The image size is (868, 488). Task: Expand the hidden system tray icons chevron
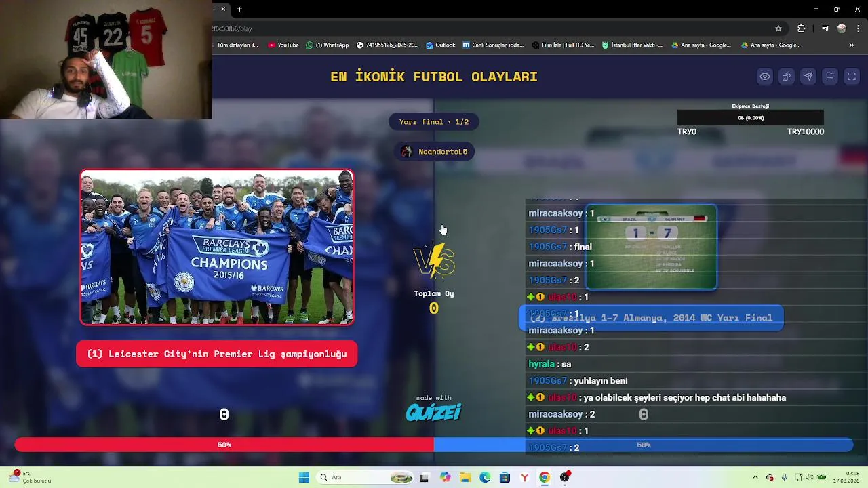755,477
